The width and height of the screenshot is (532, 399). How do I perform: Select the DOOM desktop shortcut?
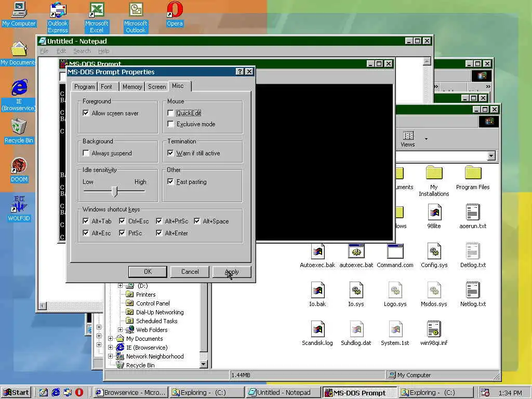(x=19, y=170)
